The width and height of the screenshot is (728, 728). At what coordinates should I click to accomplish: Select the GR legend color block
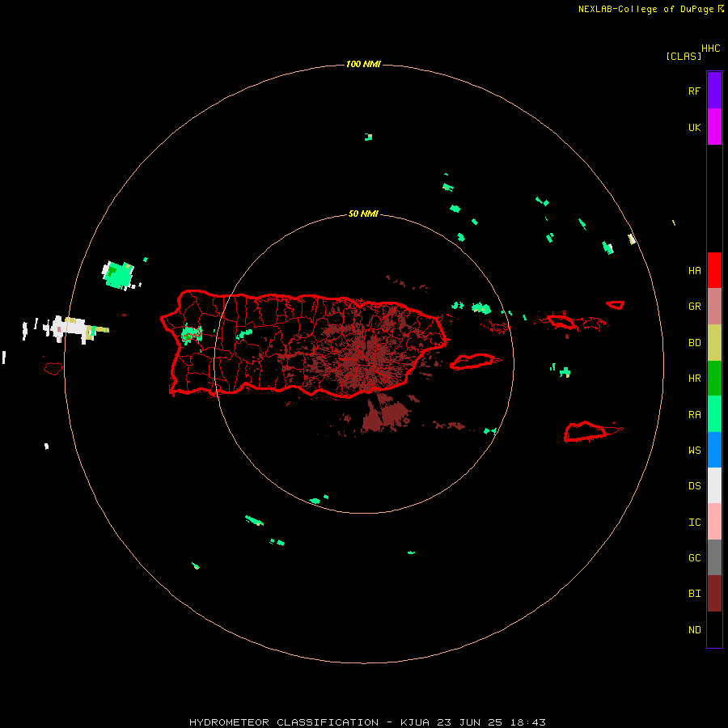point(714,307)
